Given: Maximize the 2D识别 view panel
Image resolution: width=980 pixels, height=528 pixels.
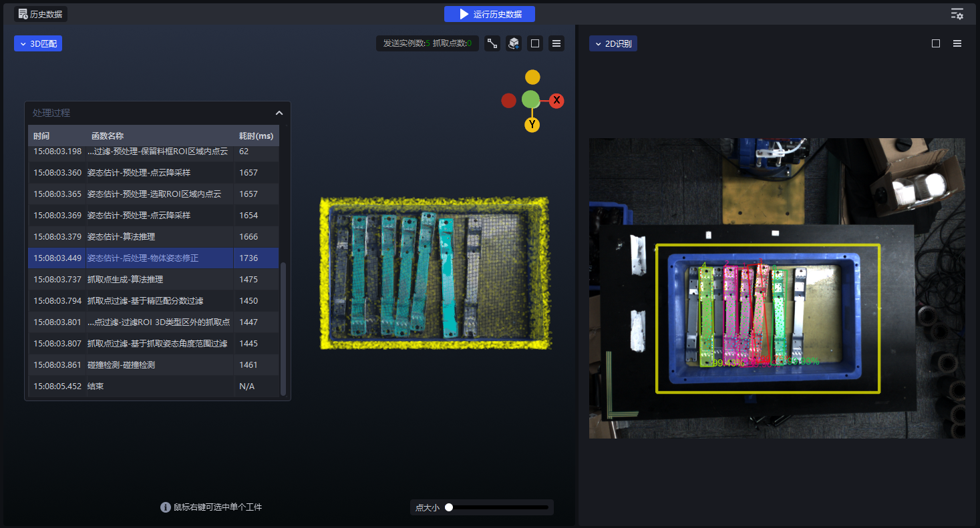Looking at the screenshot, I should [936, 43].
